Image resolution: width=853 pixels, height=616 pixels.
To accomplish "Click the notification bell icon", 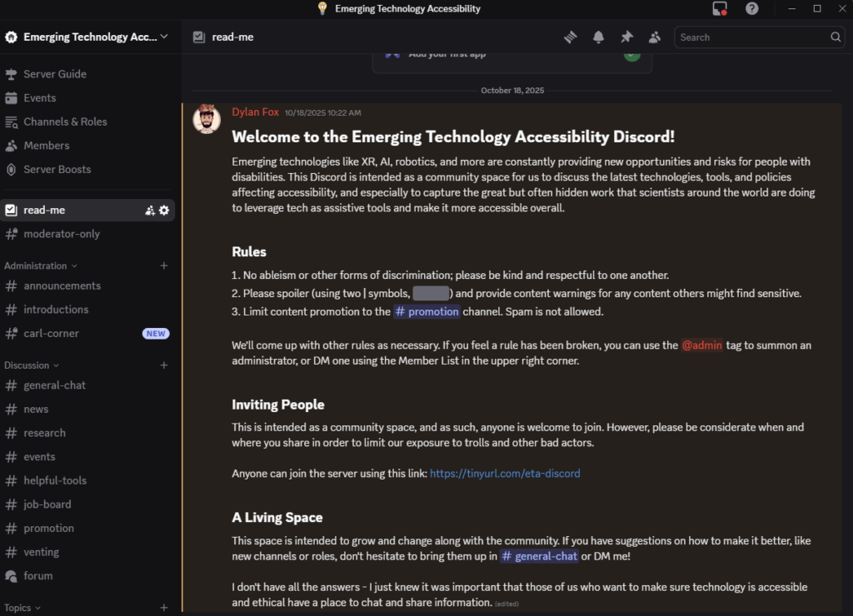I will point(598,37).
